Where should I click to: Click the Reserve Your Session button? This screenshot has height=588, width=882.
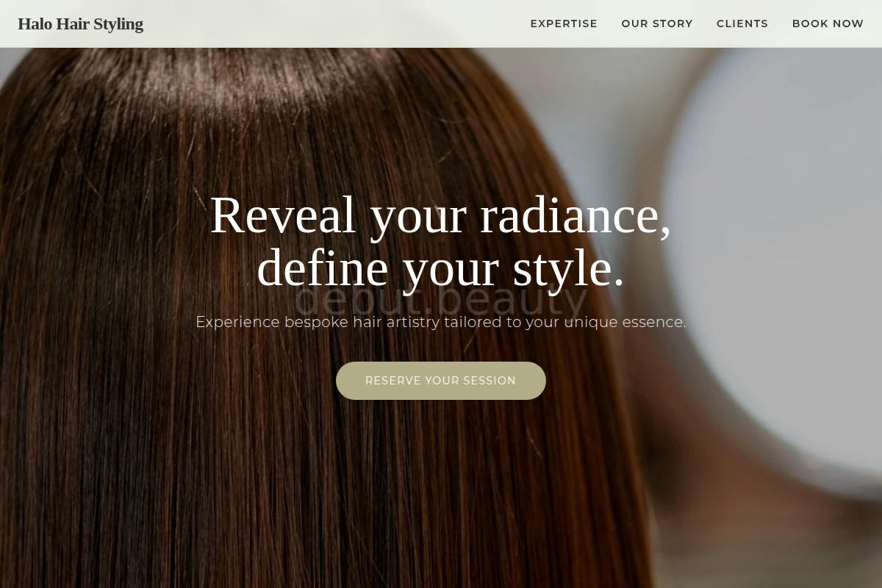tap(441, 381)
